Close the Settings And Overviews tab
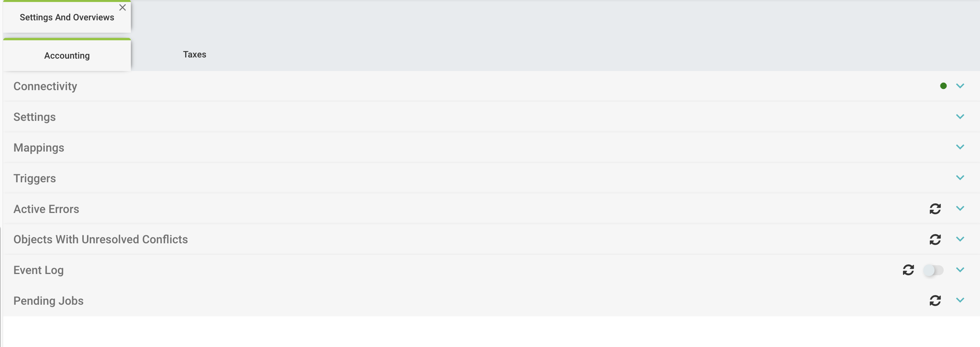 122,8
